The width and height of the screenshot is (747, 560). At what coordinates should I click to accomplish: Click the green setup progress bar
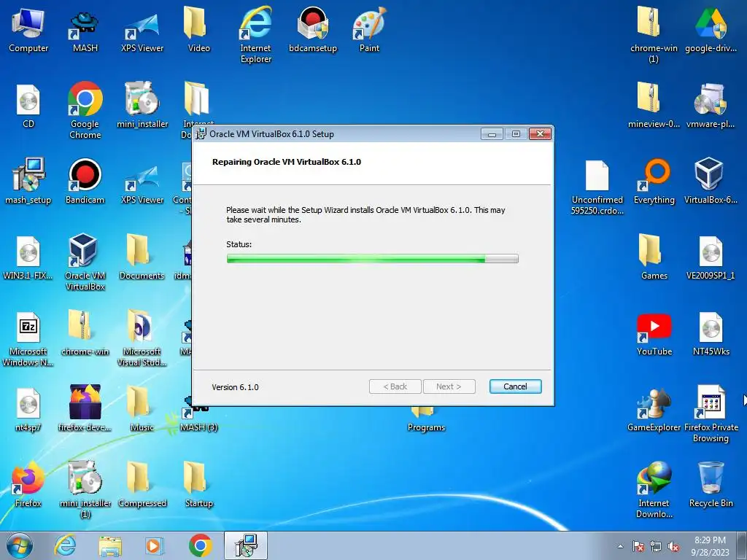[372, 259]
